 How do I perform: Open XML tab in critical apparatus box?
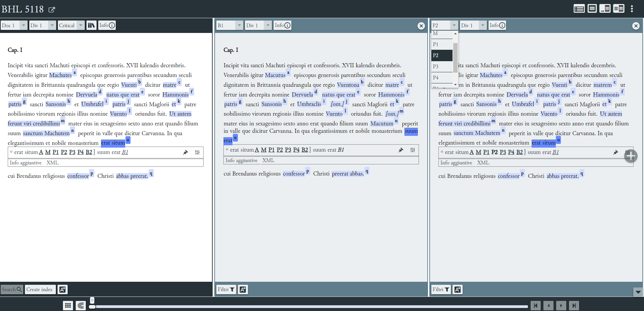tap(52, 163)
